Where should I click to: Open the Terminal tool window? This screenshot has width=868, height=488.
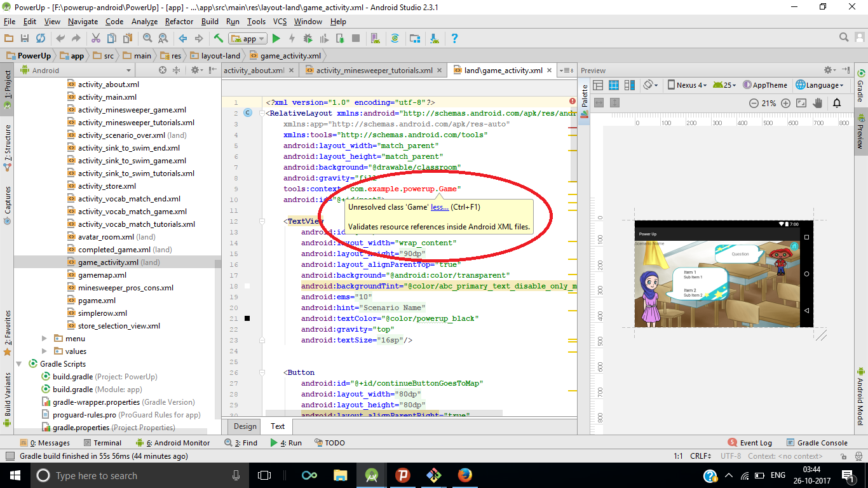[x=102, y=443]
